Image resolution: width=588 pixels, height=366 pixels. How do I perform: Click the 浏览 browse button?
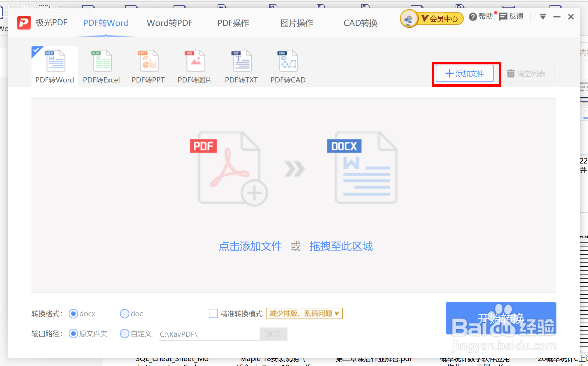[273, 334]
